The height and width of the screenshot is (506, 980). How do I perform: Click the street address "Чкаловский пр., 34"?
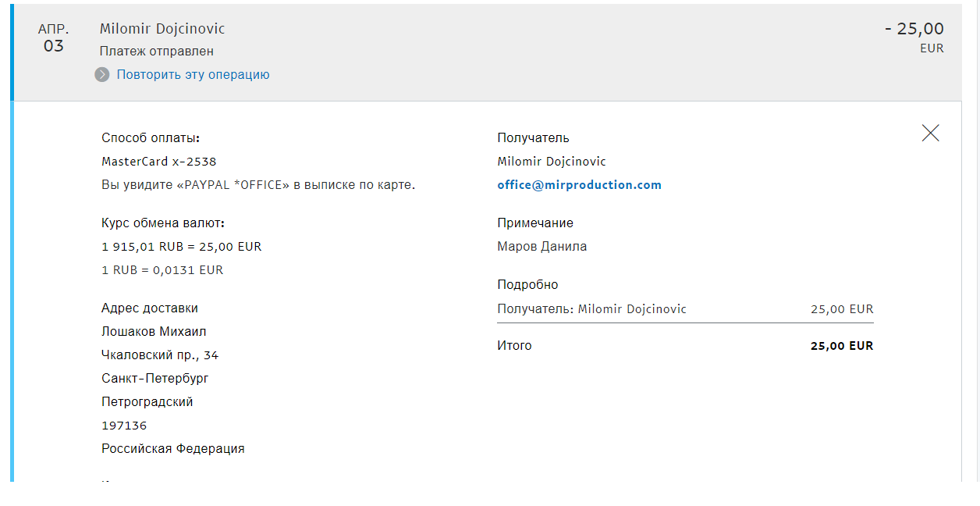(x=160, y=355)
